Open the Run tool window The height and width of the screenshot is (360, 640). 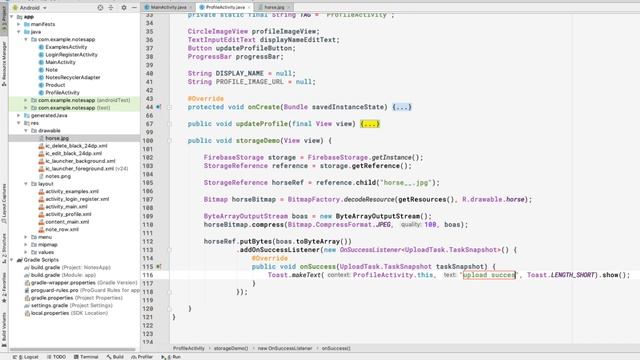tap(171, 357)
